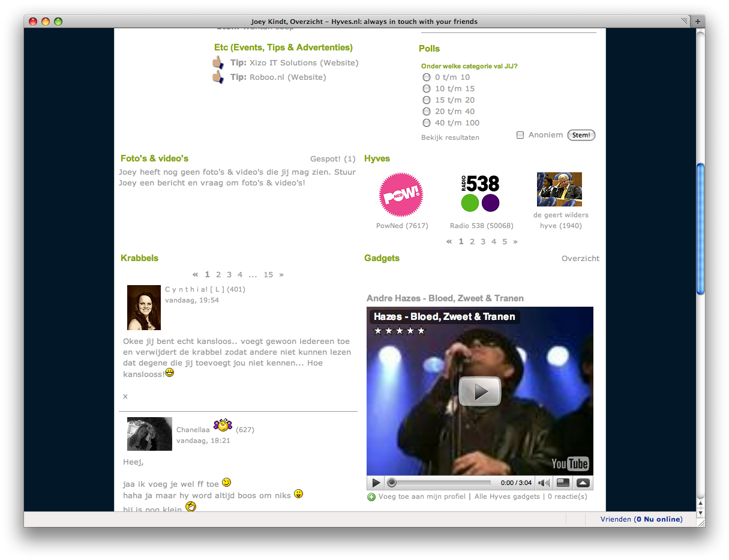Image resolution: width=729 pixels, height=560 pixels.
Task: Open the PowNed (7617) text link
Action: click(402, 226)
